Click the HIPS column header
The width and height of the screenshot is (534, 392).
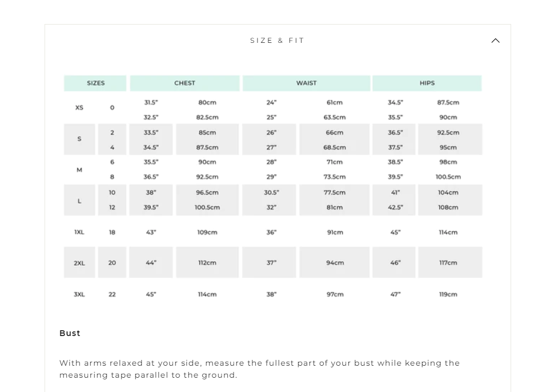427,83
